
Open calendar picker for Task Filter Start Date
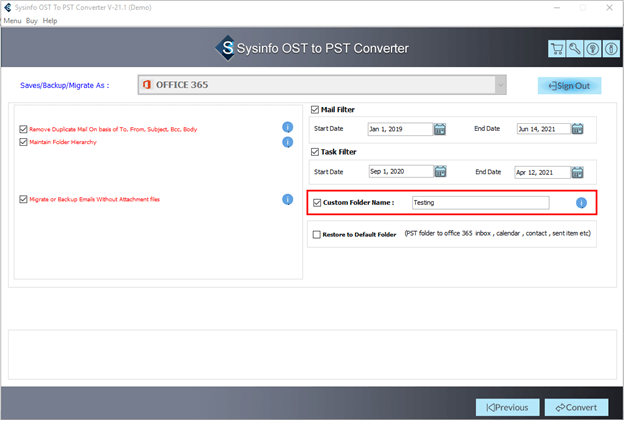click(440, 171)
